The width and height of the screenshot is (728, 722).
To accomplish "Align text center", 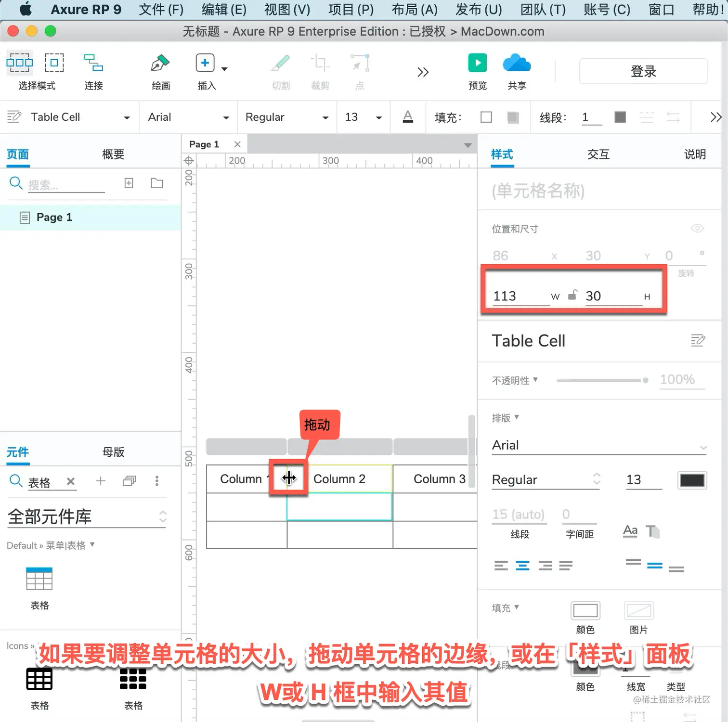I will [522, 566].
